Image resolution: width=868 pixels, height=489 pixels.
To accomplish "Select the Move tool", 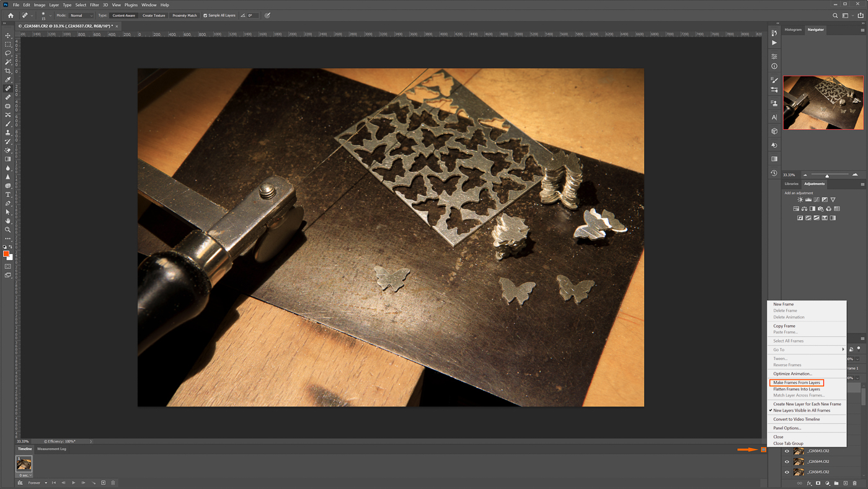I will pos(8,35).
